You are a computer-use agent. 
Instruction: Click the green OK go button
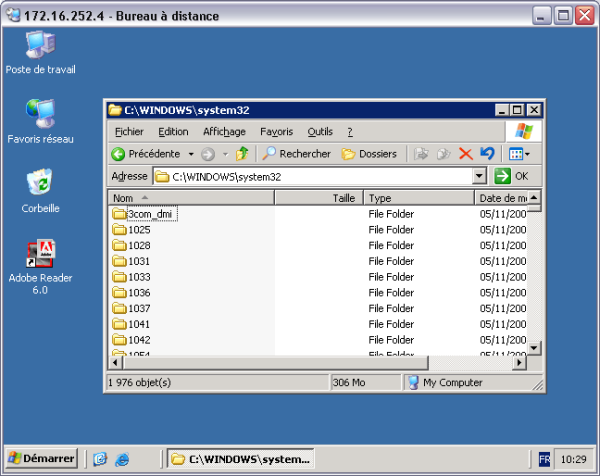[x=512, y=176]
